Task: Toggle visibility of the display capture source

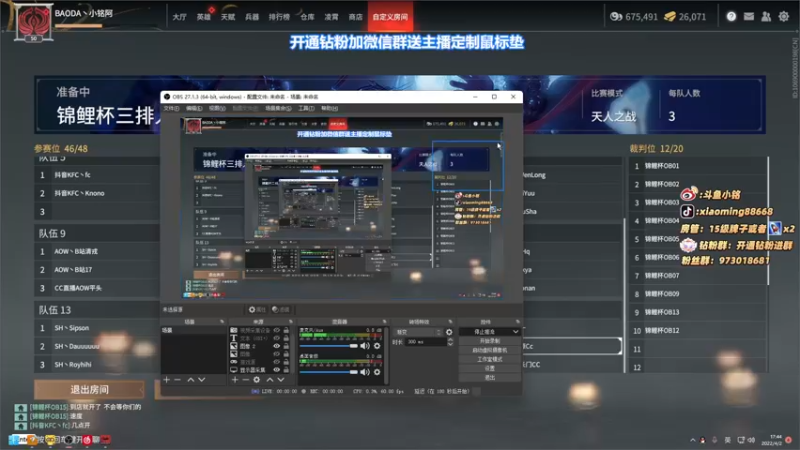Action: pyautogui.click(x=277, y=369)
